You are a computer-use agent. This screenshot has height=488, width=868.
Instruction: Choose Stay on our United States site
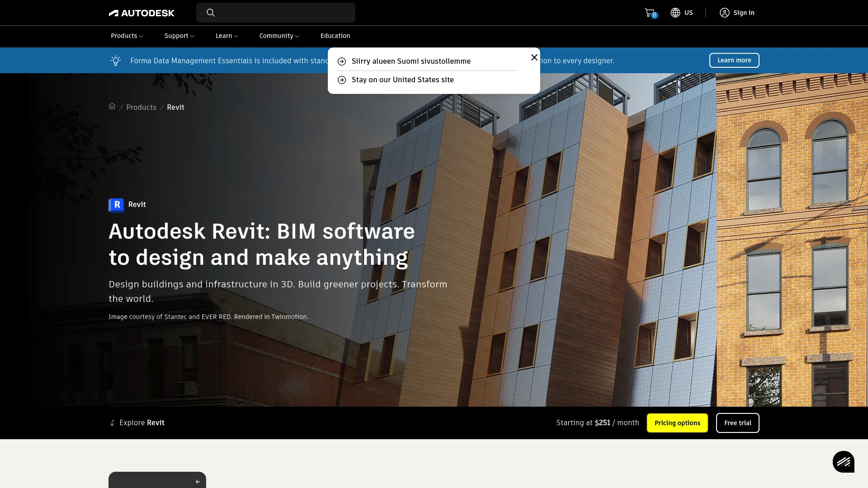(402, 80)
